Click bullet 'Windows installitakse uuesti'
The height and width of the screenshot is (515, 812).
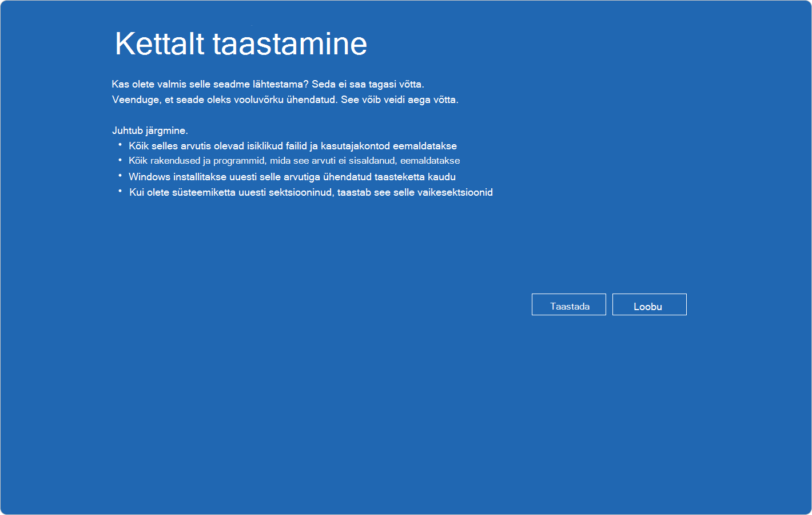click(x=292, y=177)
